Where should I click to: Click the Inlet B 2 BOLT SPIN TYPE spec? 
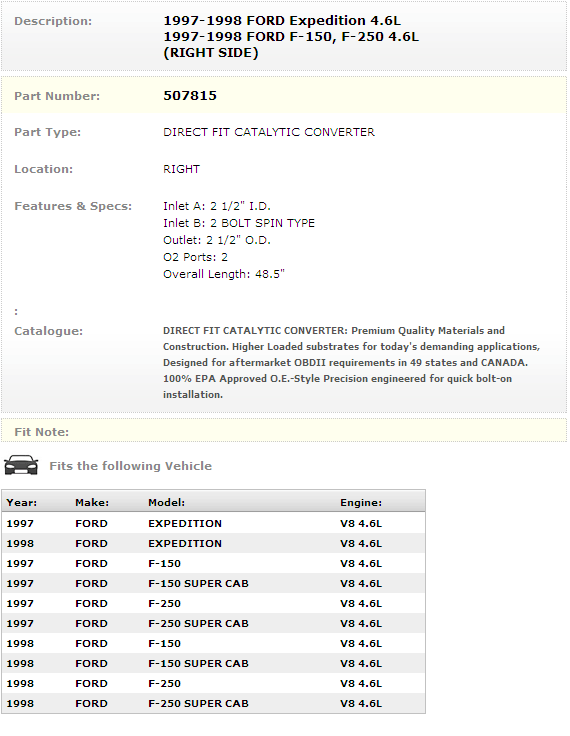tap(239, 223)
